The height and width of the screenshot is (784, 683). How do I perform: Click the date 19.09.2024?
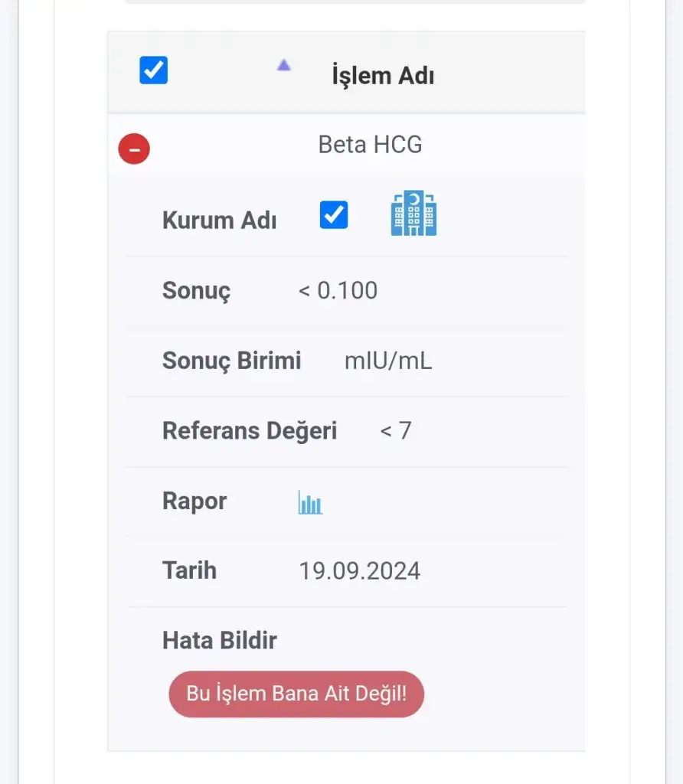click(360, 571)
